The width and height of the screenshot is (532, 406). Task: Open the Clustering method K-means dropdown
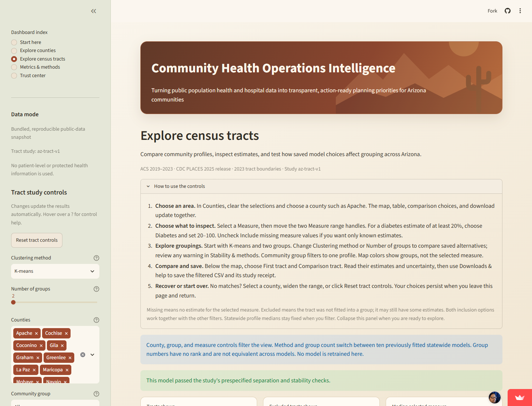[x=55, y=271]
